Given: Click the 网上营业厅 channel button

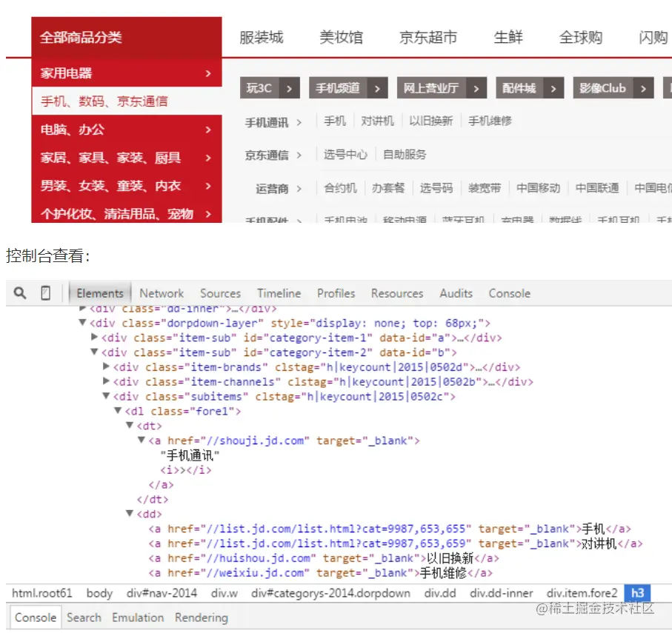Looking at the screenshot, I should click(x=442, y=88).
